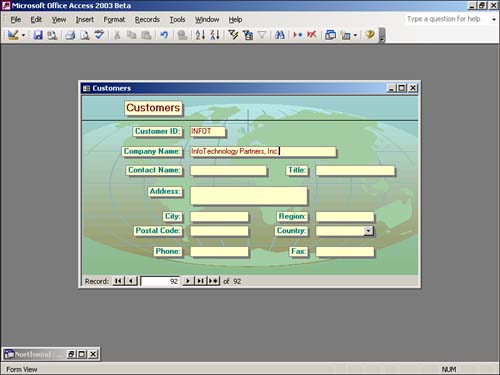
Task: Click the Customers form title bar icon
Action: click(x=87, y=88)
